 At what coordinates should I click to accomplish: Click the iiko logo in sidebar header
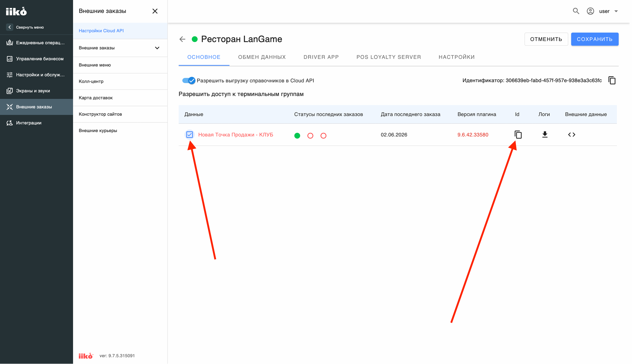tap(16, 11)
